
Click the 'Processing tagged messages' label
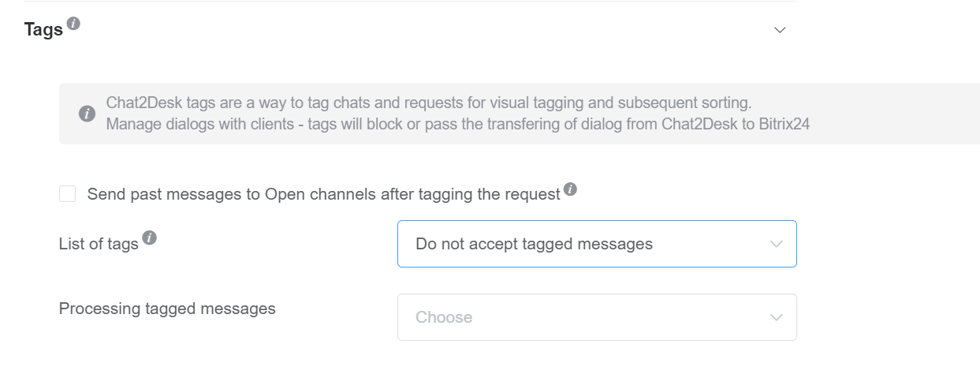(x=167, y=309)
